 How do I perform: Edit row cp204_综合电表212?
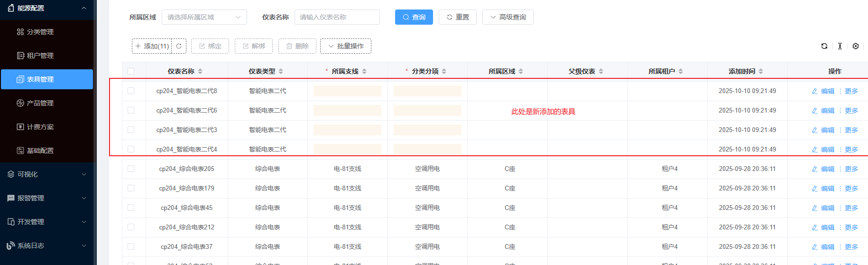pyautogui.click(x=823, y=227)
